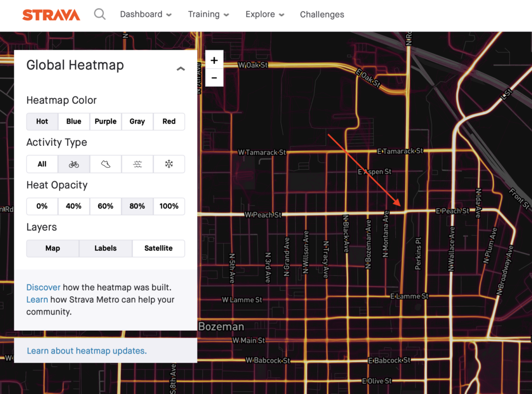
Task: Click the W Peach St map label
Action: tap(263, 214)
